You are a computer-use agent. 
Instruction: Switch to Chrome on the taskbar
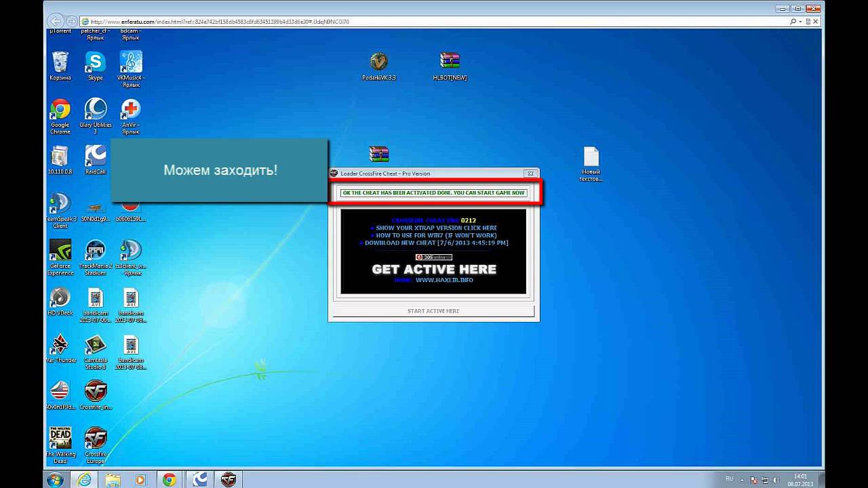point(170,479)
